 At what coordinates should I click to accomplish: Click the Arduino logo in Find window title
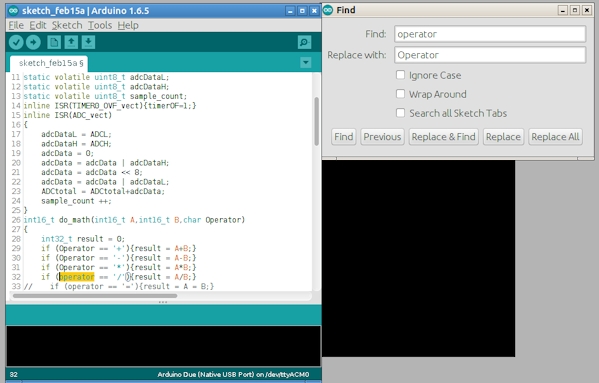tap(328, 10)
